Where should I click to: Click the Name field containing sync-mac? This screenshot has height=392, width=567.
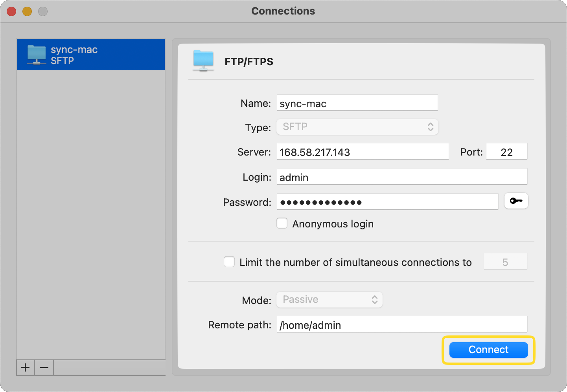tap(357, 103)
